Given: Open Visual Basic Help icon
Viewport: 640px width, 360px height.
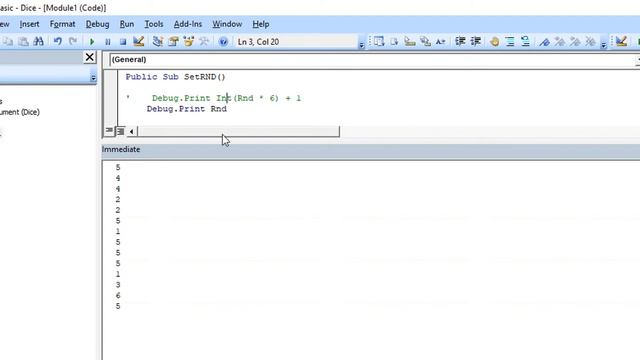Looking at the screenshot, I should tap(223, 42).
